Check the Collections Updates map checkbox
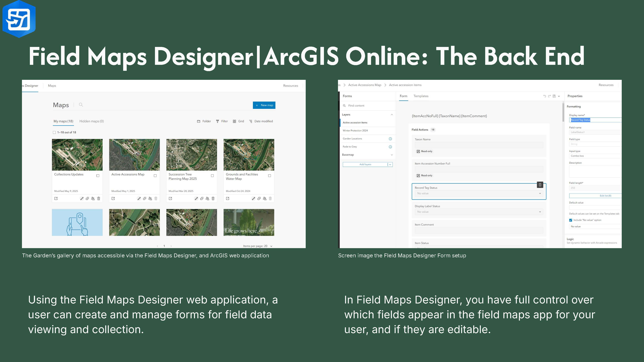Screen dimensions: 644x362 point(98,176)
